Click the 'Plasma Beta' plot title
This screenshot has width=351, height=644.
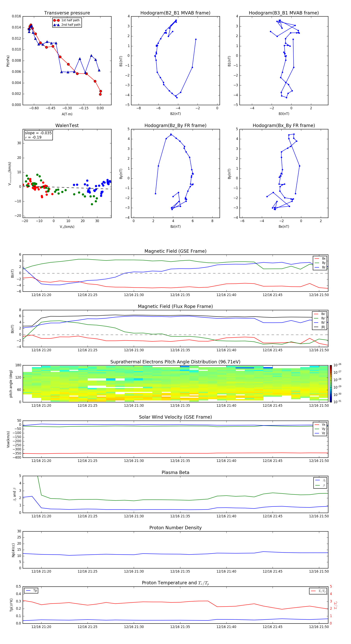(175, 472)
